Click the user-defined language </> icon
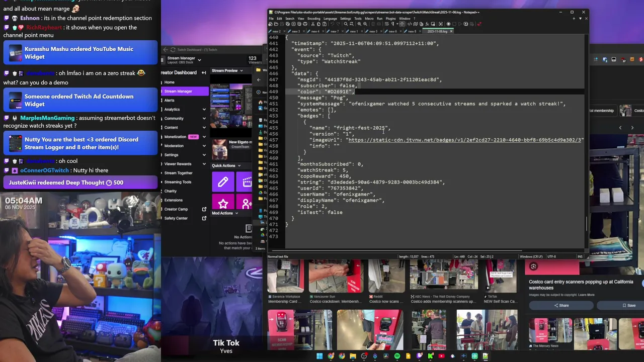 (x=410, y=24)
